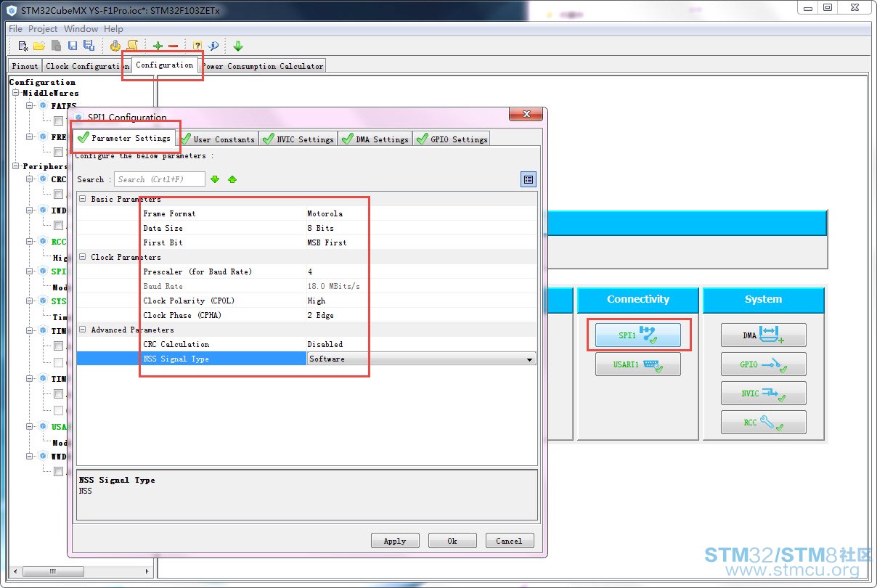Click the green search-next down arrow
Viewport: 877px width, 588px height.
click(x=215, y=179)
